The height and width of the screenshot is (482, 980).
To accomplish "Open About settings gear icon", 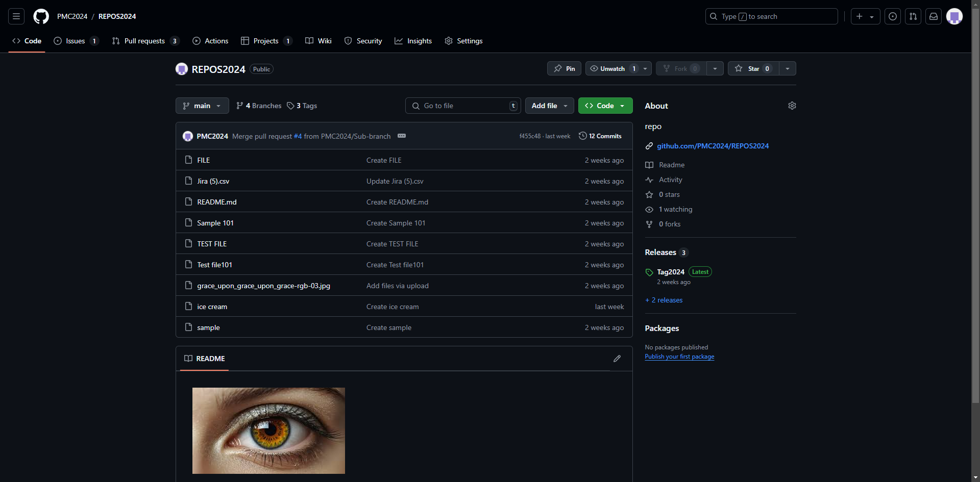I will click(792, 106).
